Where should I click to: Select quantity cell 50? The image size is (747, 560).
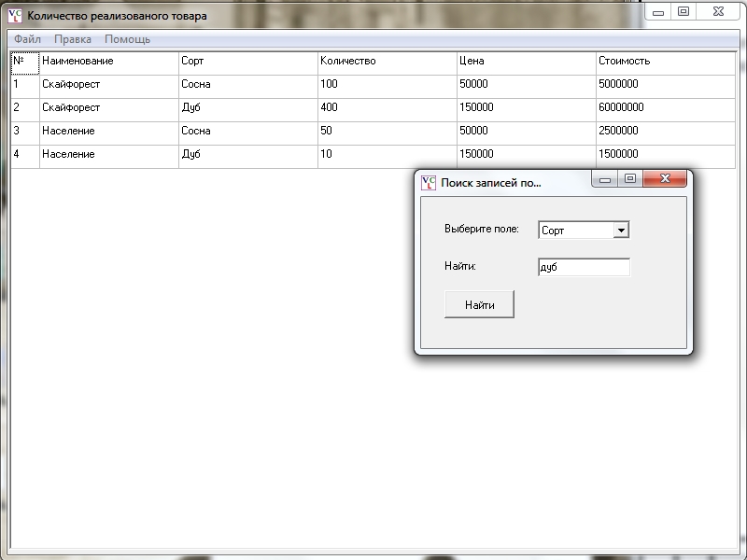coord(388,133)
